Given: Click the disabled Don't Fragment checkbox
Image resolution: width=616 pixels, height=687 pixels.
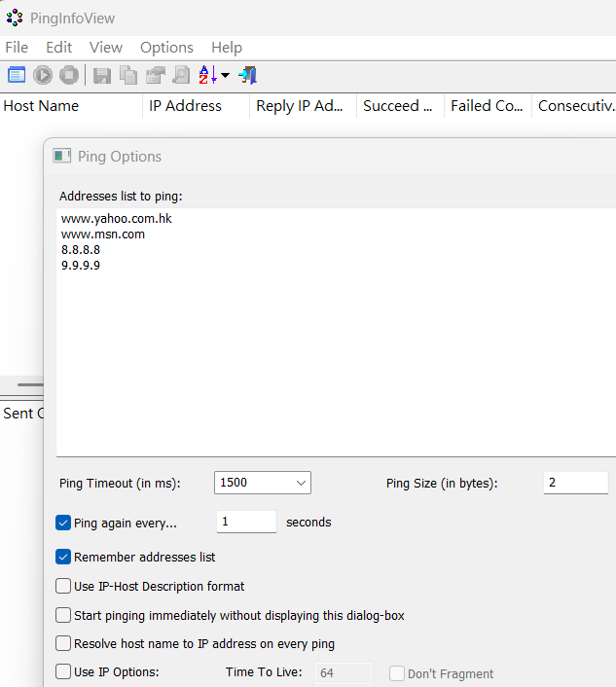Looking at the screenshot, I should coord(397,673).
